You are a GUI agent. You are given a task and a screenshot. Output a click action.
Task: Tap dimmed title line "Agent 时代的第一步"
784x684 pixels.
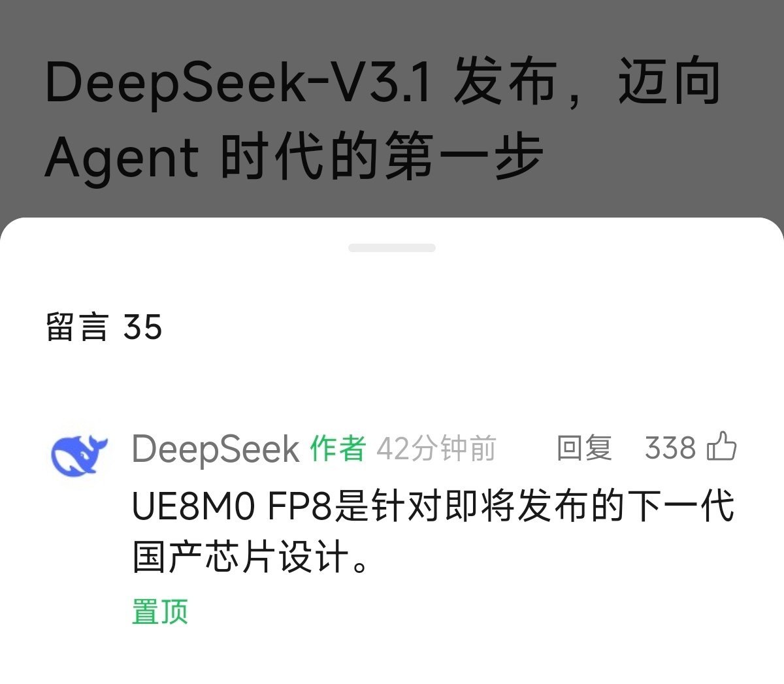pos(294,156)
